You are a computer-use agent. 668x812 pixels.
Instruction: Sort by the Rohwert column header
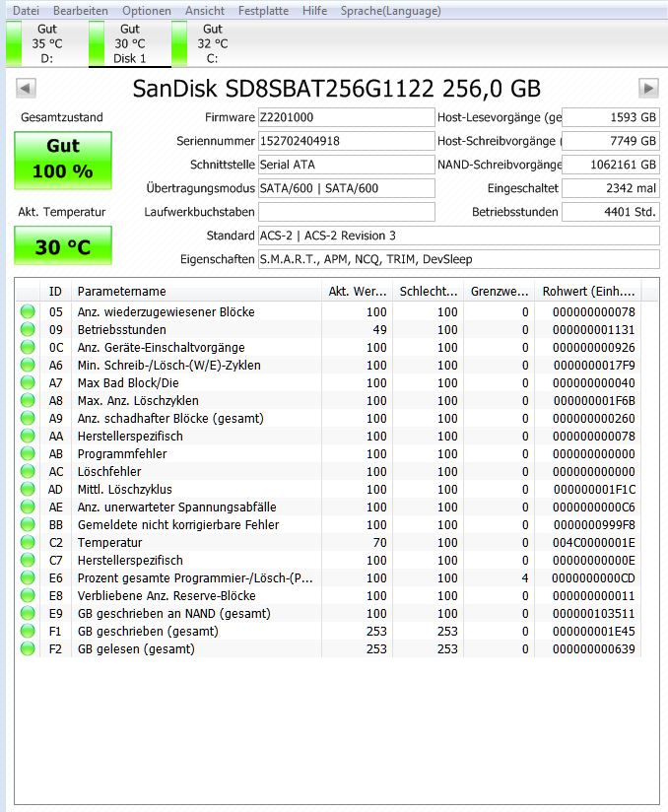[x=588, y=291]
